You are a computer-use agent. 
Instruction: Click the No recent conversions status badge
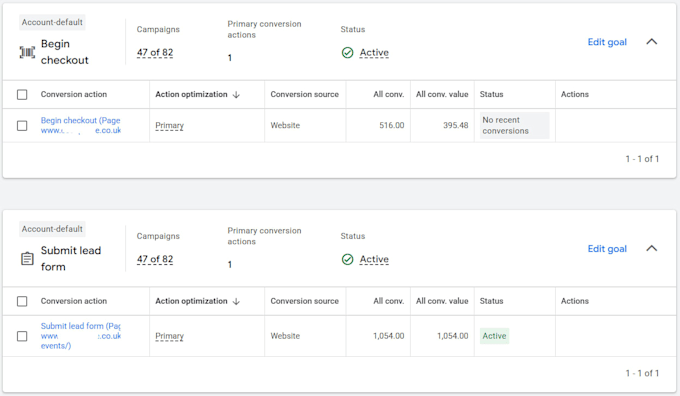pos(514,125)
